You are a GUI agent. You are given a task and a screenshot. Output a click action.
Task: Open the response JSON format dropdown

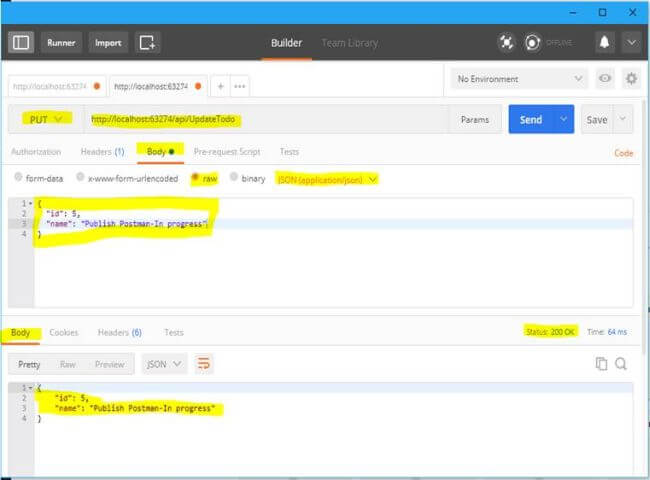[x=164, y=364]
